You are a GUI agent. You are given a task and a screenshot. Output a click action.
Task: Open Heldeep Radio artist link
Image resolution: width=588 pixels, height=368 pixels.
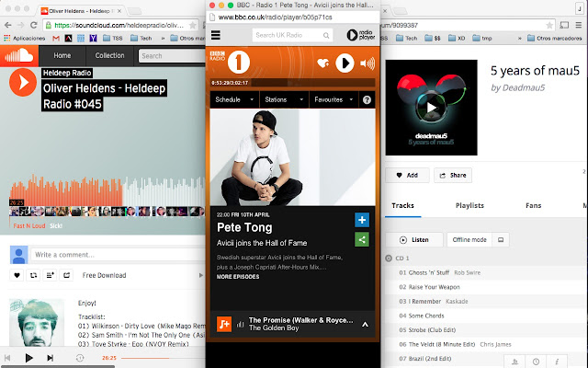point(67,73)
